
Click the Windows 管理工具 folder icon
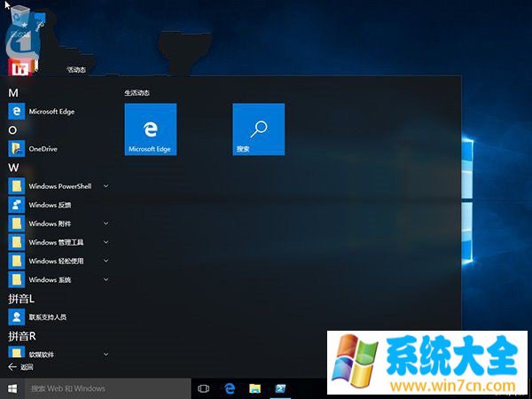pyautogui.click(x=16, y=242)
